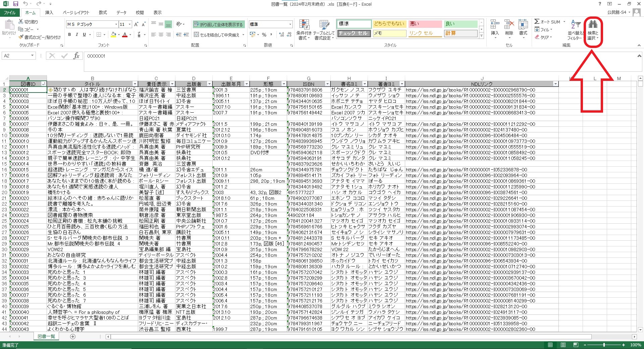Apply the 悪い (Bad) cell style
This screenshot has height=349, width=644.
pyautogui.click(x=425, y=24)
